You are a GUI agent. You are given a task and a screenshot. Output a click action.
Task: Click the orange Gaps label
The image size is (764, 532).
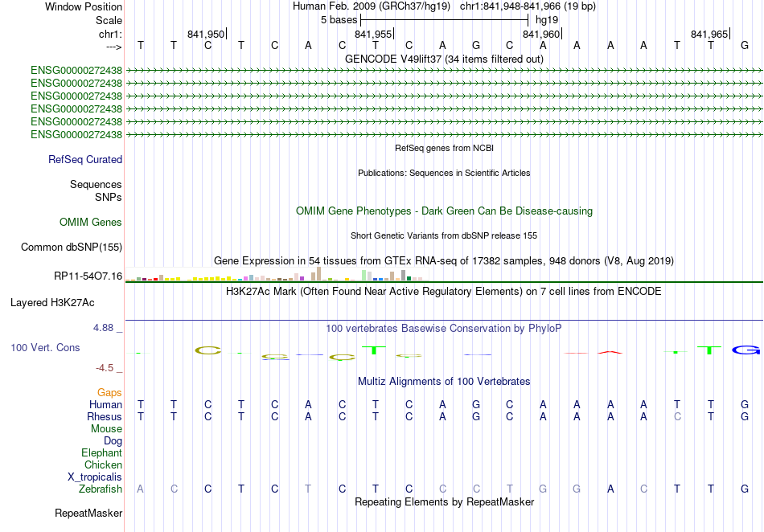[x=109, y=392]
